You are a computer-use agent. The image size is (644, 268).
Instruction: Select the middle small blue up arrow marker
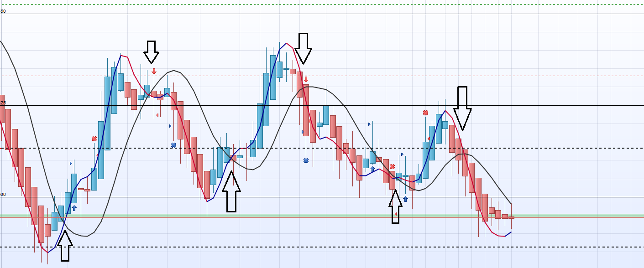point(372,169)
